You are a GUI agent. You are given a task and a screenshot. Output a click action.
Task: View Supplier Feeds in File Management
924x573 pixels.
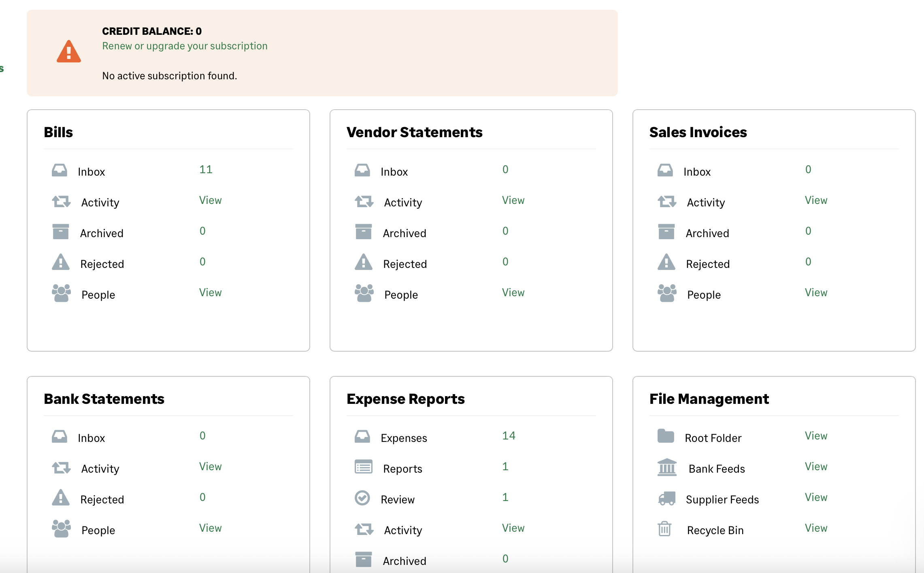point(816,497)
